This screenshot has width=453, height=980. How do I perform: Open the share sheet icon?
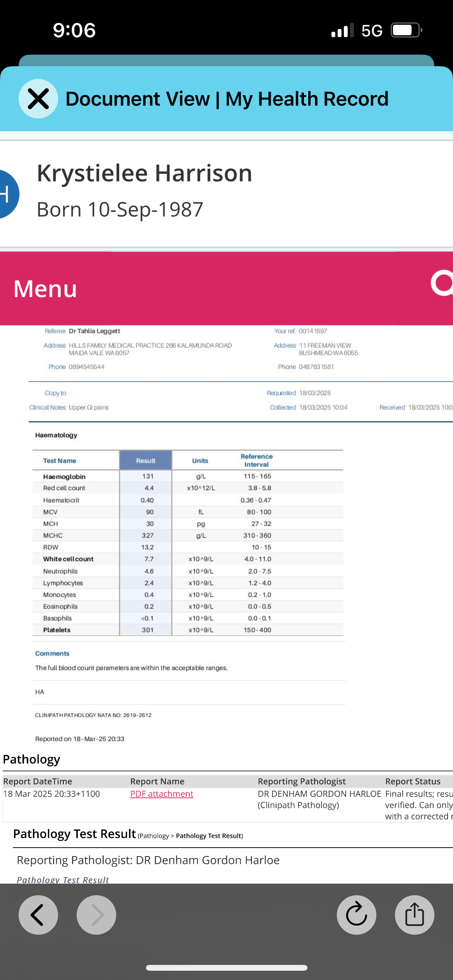(414, 915)
